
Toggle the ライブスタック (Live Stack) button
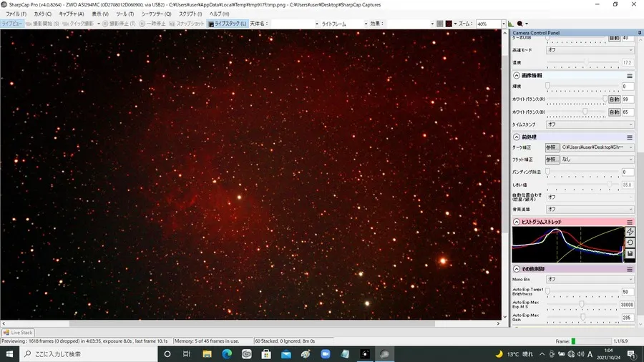[228, 24]
